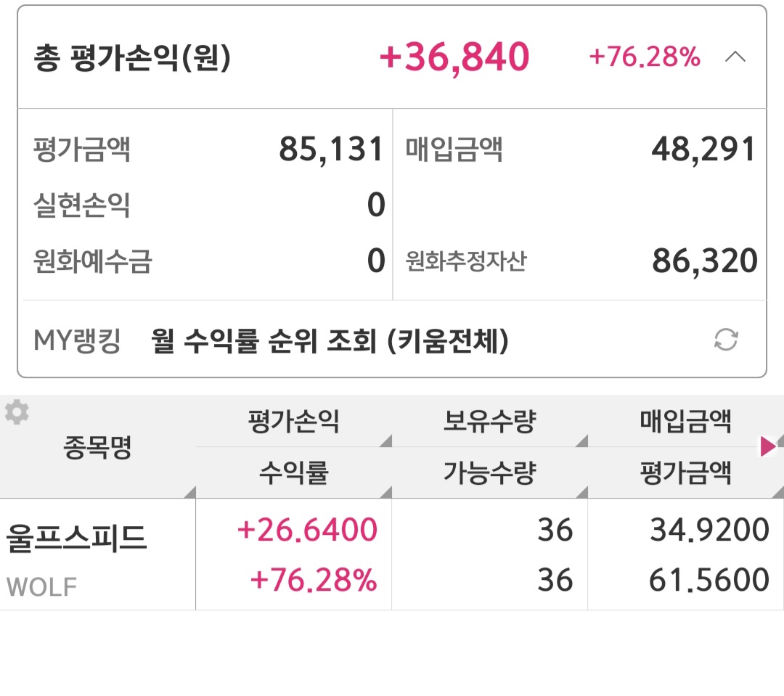Tap the +76.28% return rate in WOLF row
This screenshot has width=784, height=696.
click(x=314, y=581)
